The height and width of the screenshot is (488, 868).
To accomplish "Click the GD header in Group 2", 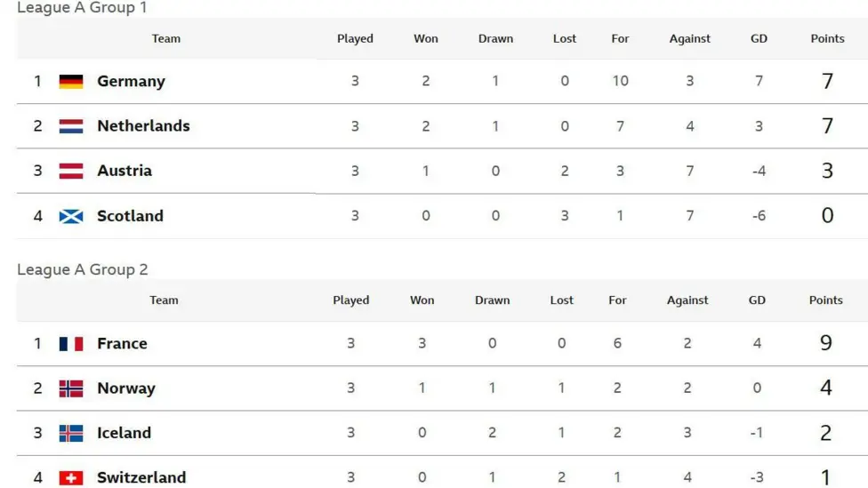I will point(757,300).
